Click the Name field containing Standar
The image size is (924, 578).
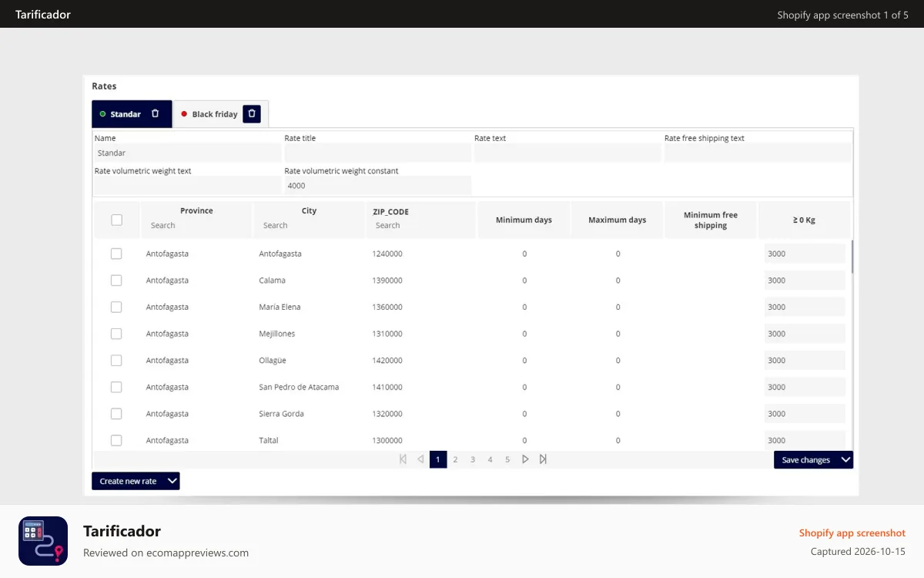point(187,153)
